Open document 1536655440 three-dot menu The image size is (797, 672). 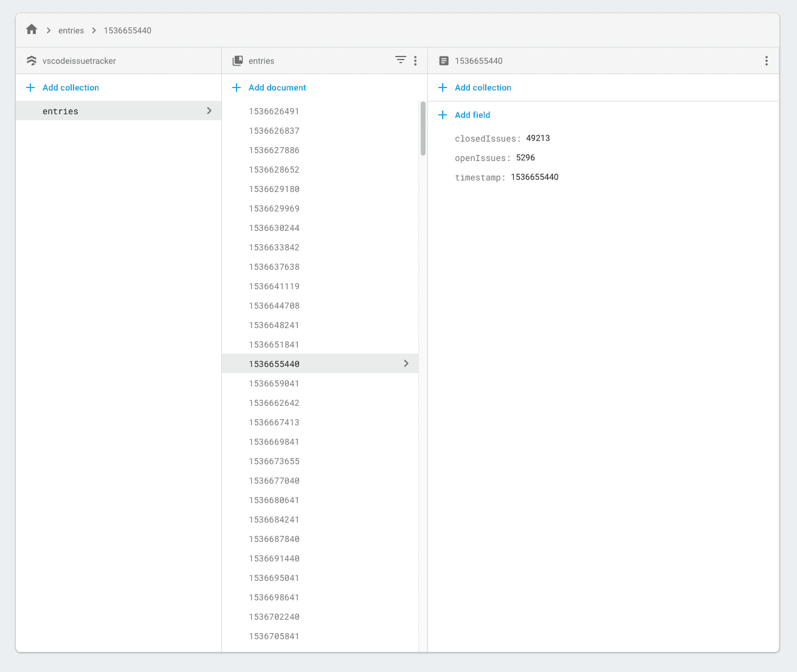point(766,61)
